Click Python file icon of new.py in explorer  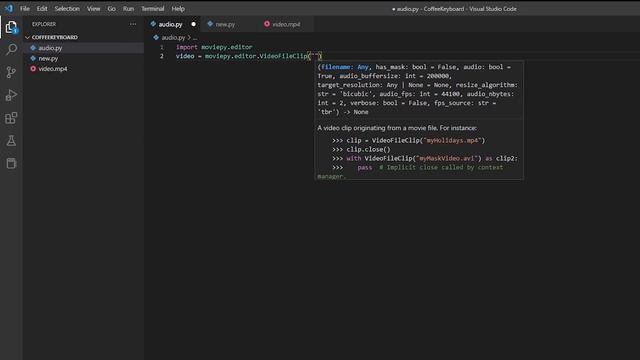(33, 58)
